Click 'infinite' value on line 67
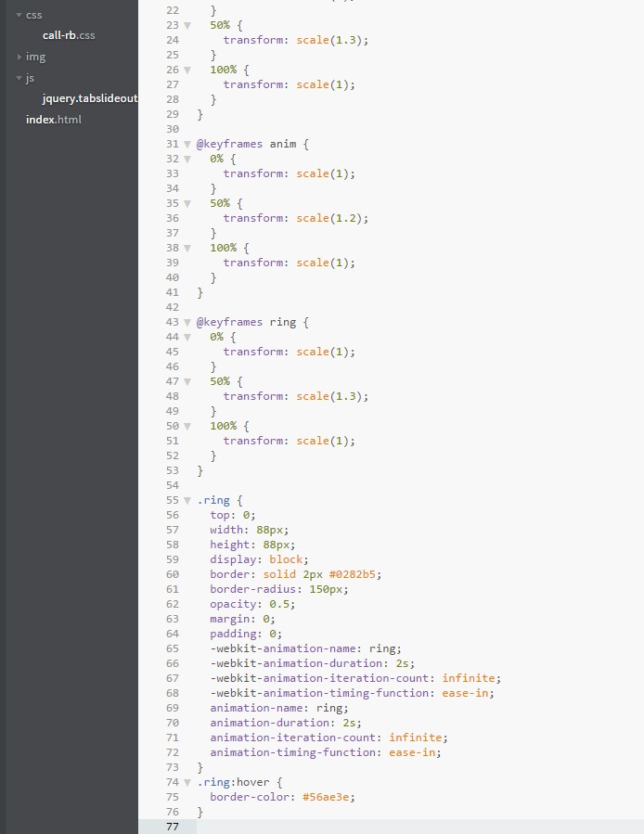The height and width of the screenshot is (834, 644). pyautogui.click(x=469, y=678)
